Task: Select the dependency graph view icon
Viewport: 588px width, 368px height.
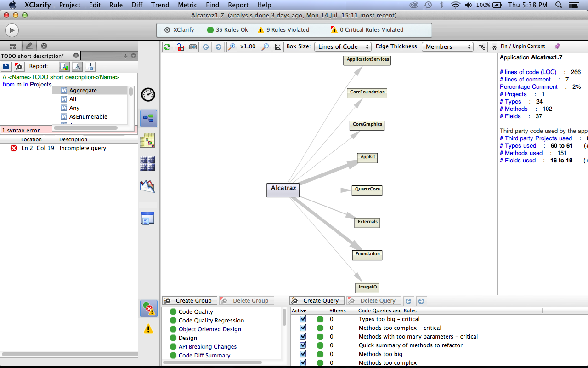Action: pyautogui.click(x=148, y=118)
